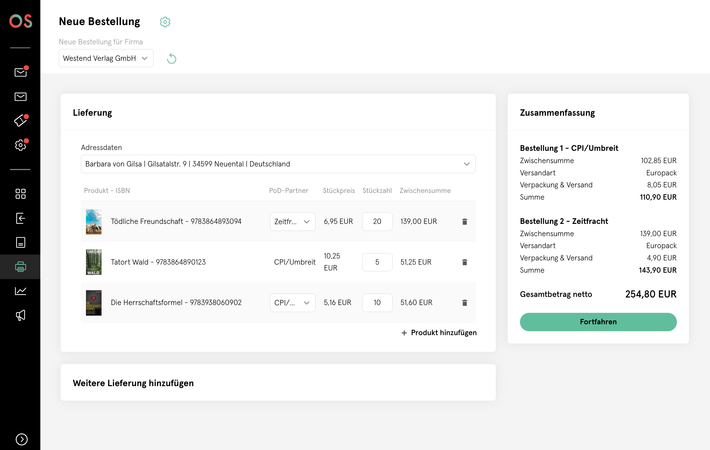Open the CPI/... PoD-Partner dropdown
The height and width of the screenshot is (450, 710).
pyautogui.click(x=293, y=303)
